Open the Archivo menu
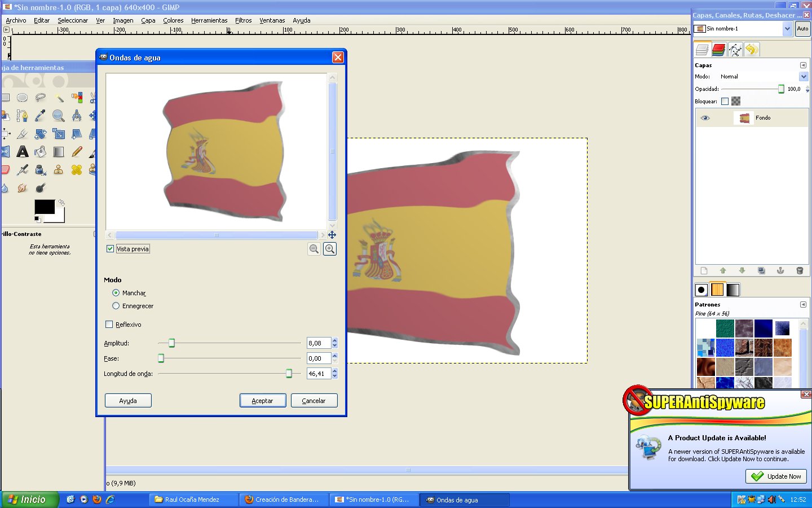This screenshot has width=812, height=508. (x=16, y=20)
